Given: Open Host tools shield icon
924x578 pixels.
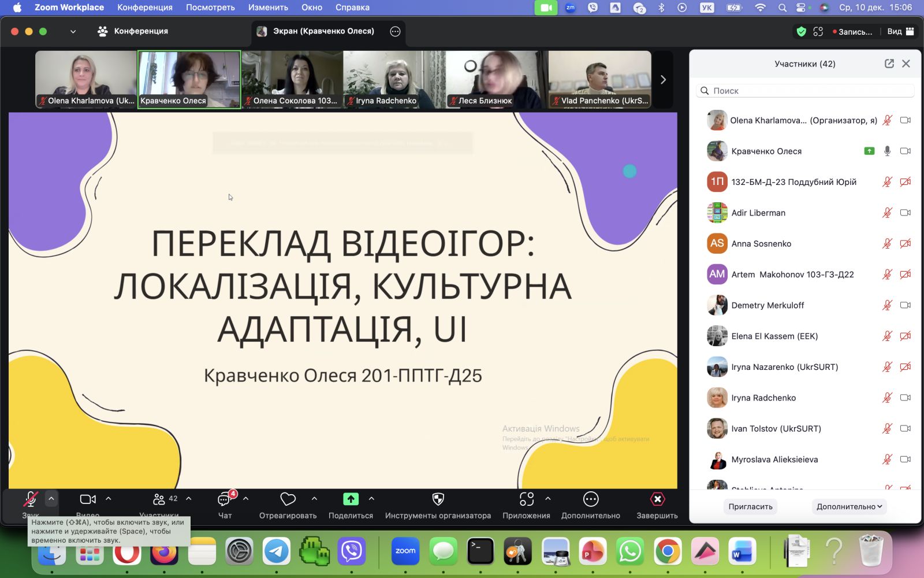Looking at the screenshot, I should point(438,499).
